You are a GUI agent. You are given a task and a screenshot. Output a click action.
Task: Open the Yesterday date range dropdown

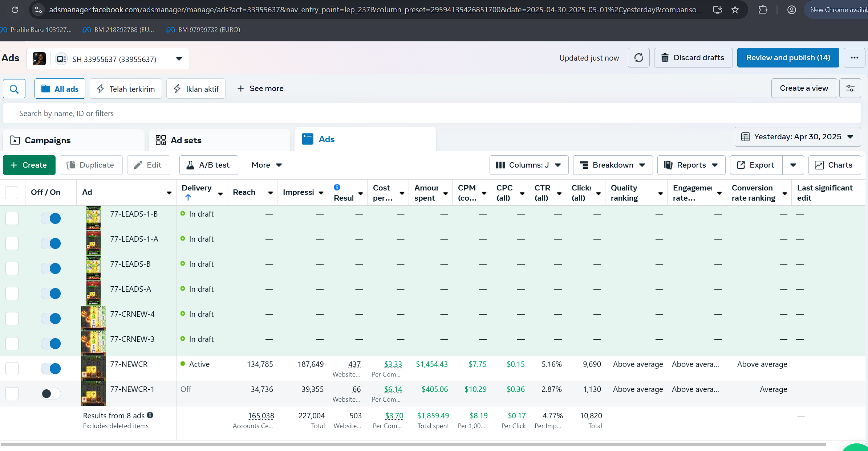click(x=798, y=137)
